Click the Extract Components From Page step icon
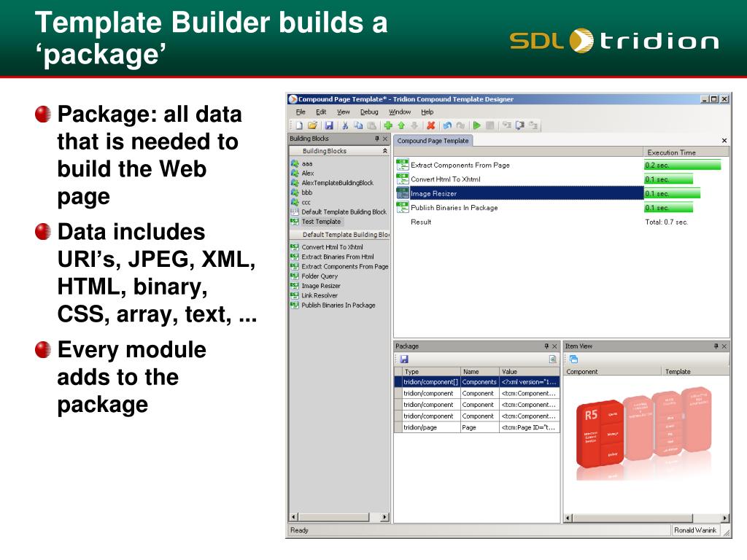 coord(403,165)
